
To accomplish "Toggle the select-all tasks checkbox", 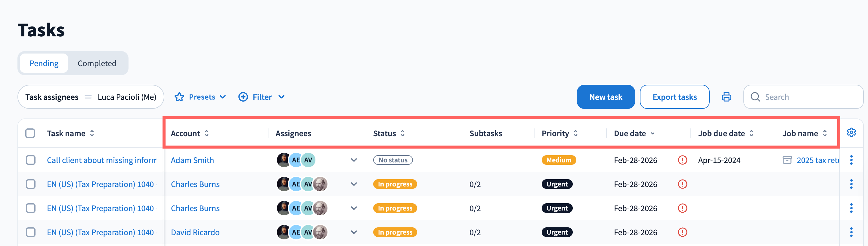I will 30,133.
